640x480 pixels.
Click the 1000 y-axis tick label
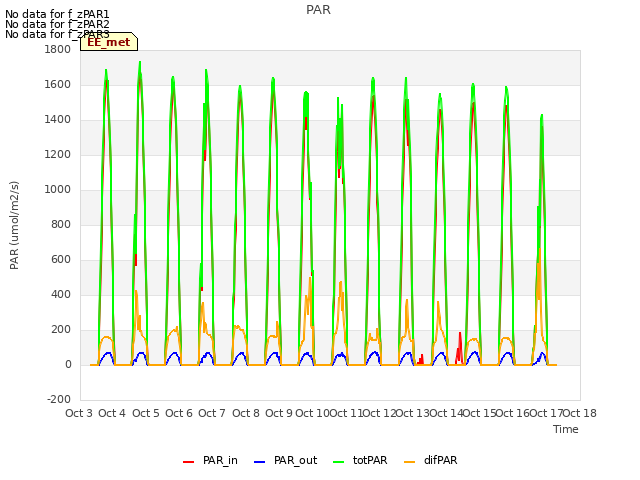click(x=58, y=189)
